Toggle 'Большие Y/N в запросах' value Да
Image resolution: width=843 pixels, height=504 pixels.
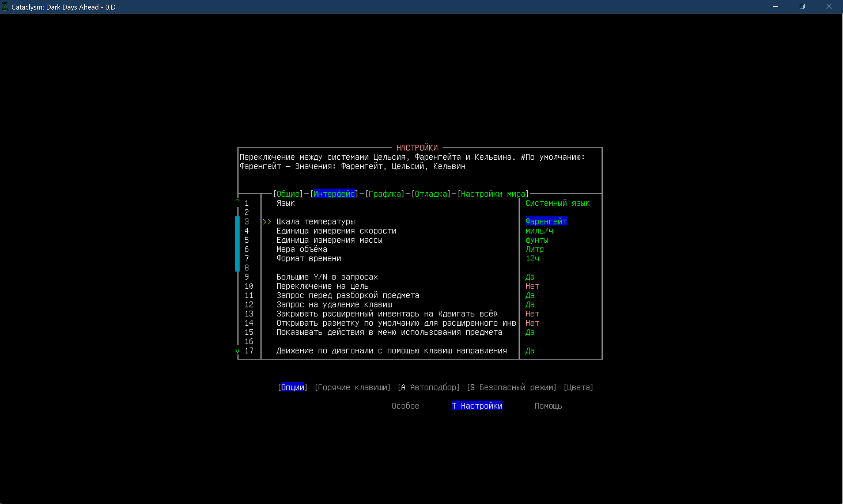pos(530,277)
